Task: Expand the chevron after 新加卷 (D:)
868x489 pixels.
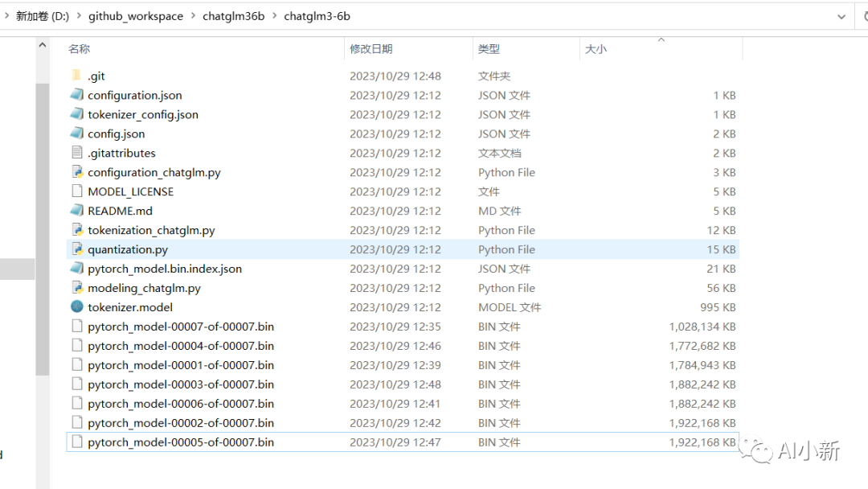Action: point(79,16)
